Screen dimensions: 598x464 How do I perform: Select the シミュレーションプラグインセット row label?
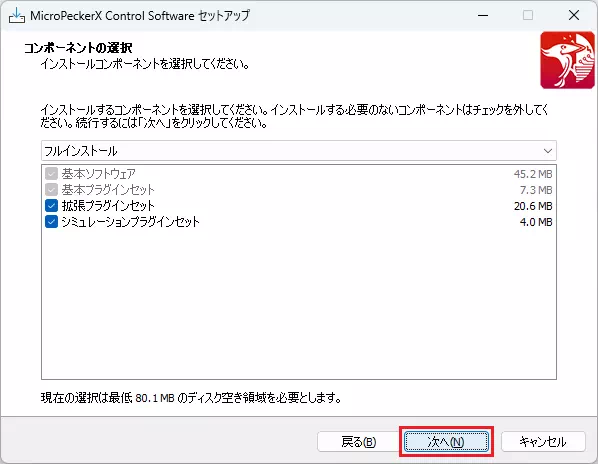[130, 222]
